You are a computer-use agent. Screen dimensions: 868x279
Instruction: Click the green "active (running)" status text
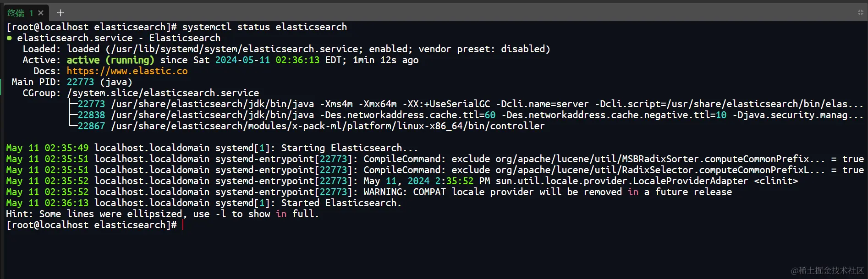[x=110, y=60]
